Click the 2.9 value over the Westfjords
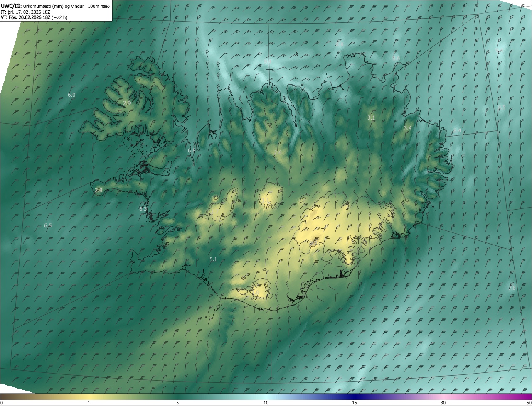The image size is (532, 406). pyautogui.click(x=127, y=103)
